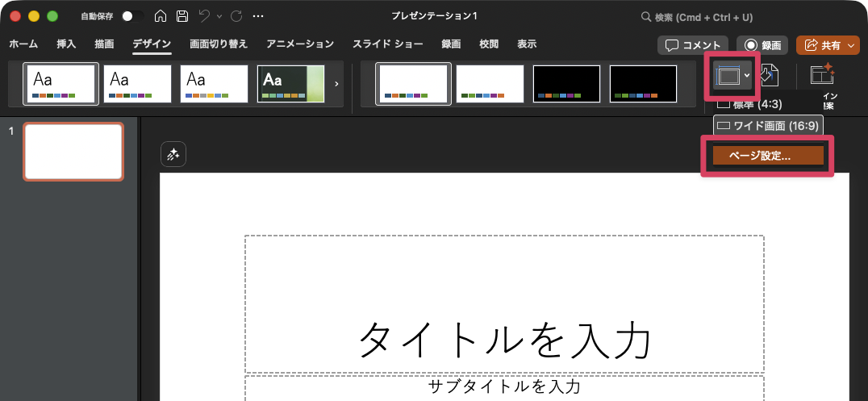Screen dimensions: 868x401
Task: Select the second white variant thumbnail
Action: coord(490,84)
